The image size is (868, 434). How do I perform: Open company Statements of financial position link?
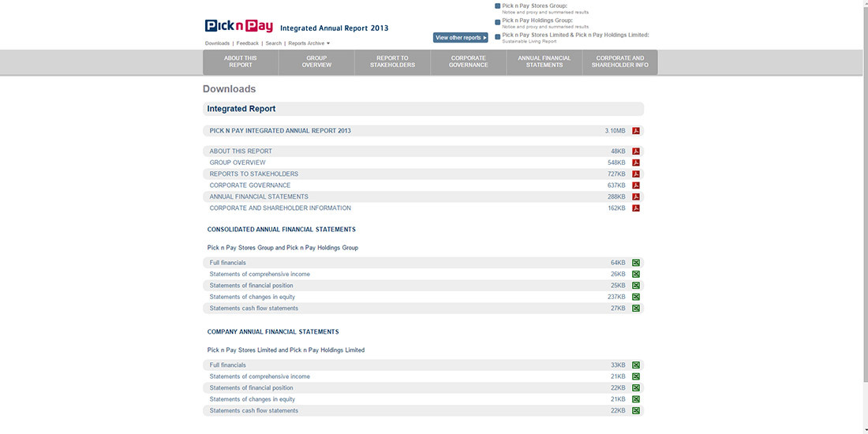click(251, 388)
